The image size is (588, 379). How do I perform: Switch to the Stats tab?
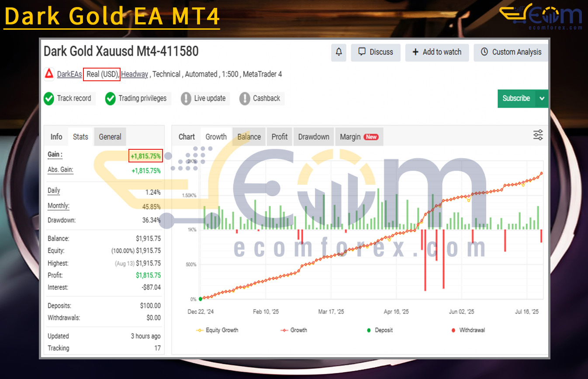pyautogui.click(x=80, y=137)
